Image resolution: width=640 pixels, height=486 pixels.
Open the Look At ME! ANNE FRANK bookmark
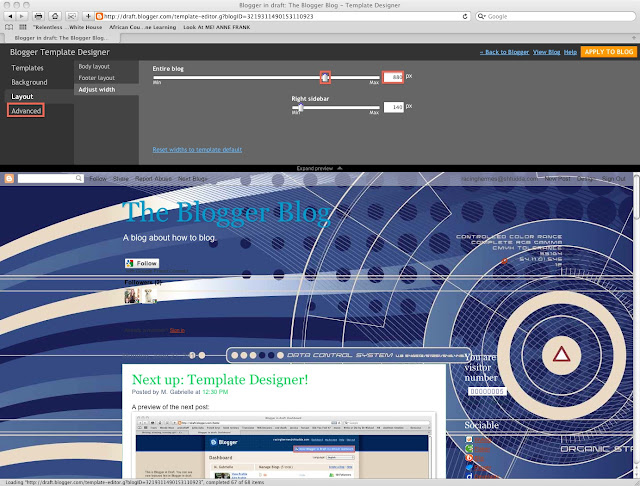(217, 27)
